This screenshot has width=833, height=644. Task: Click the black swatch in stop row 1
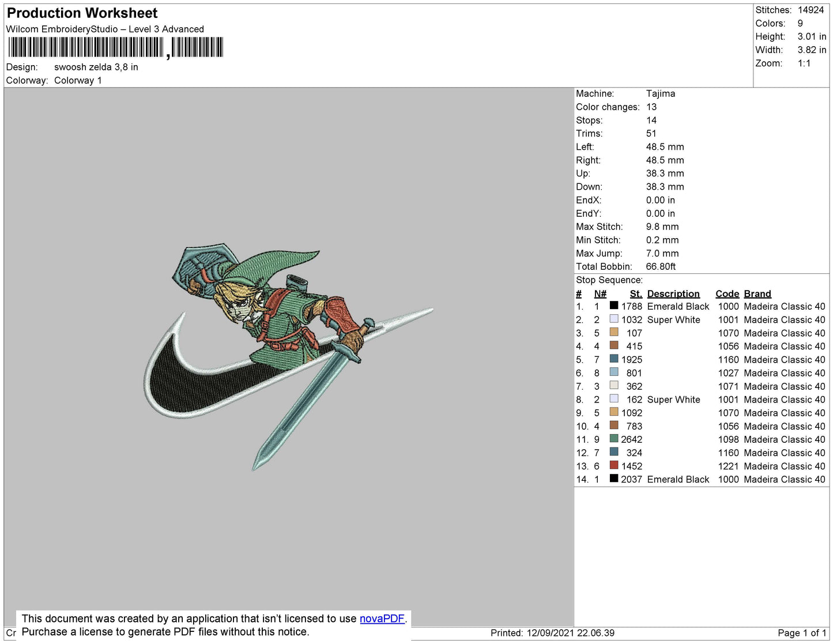click(x=614, y=306)
